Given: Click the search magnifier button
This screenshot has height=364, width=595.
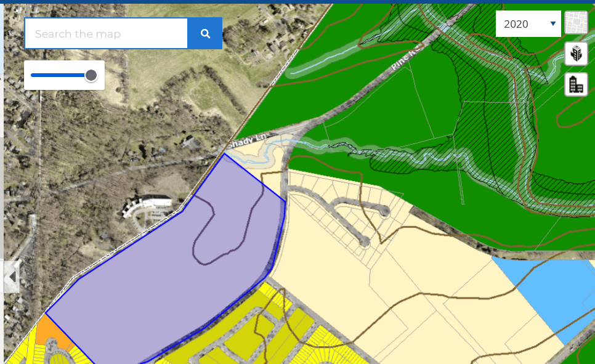Looking at the screenshot, I should [x=204, y=33].
